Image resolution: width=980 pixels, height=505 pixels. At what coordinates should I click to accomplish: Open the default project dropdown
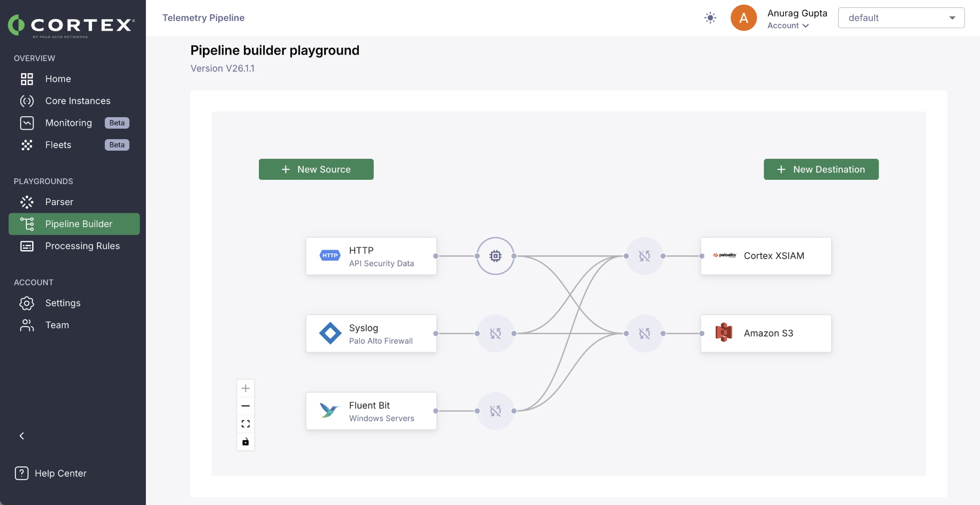[x=901, y=18]
